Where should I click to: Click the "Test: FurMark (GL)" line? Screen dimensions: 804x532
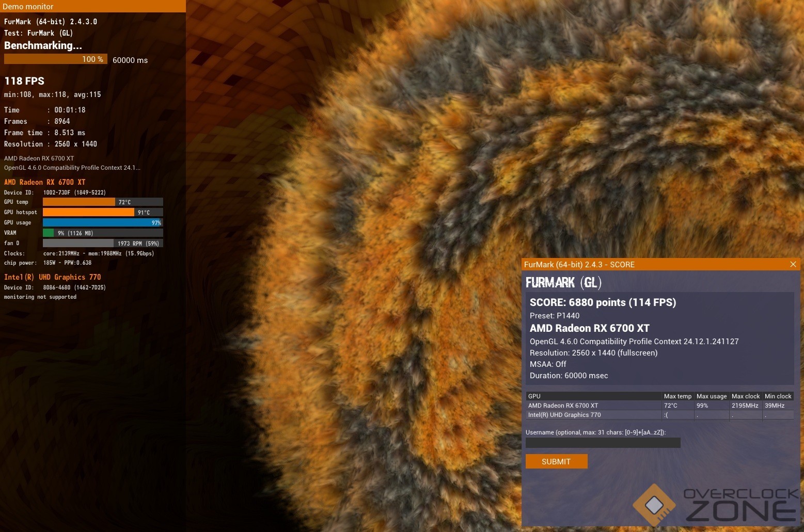coord(38,33)
